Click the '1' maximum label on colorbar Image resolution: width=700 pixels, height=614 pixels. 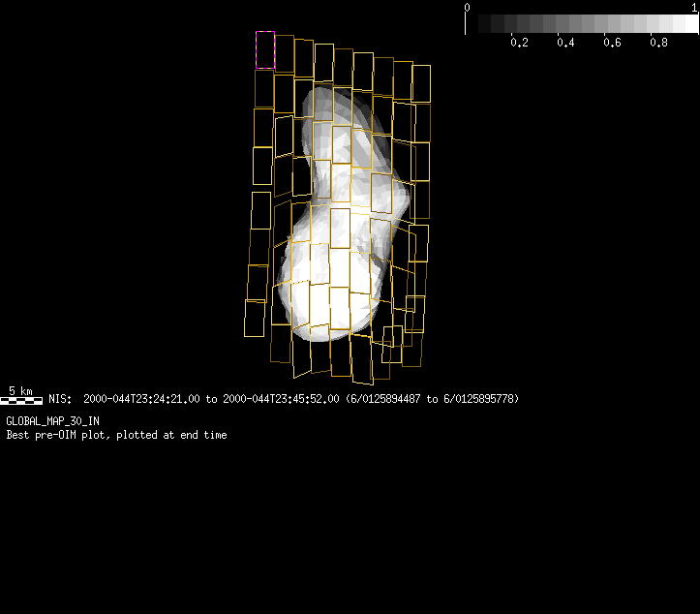(x=694, y=8)
